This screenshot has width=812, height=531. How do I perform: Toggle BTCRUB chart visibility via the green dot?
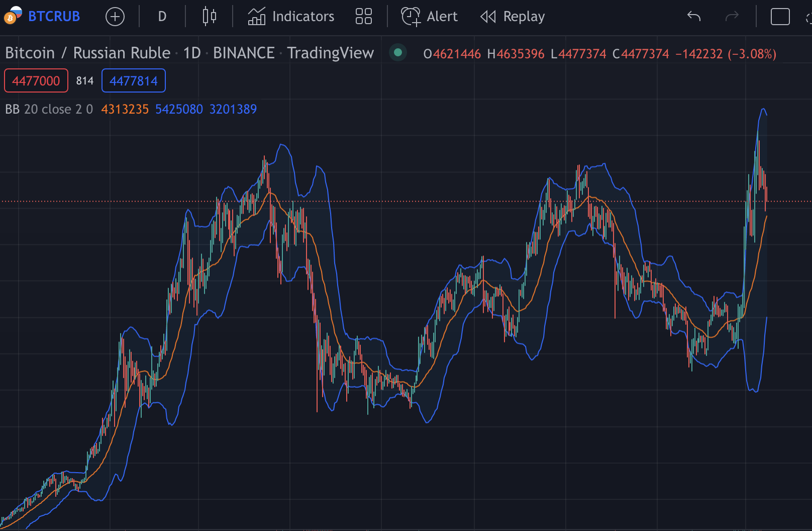[398, 52]
